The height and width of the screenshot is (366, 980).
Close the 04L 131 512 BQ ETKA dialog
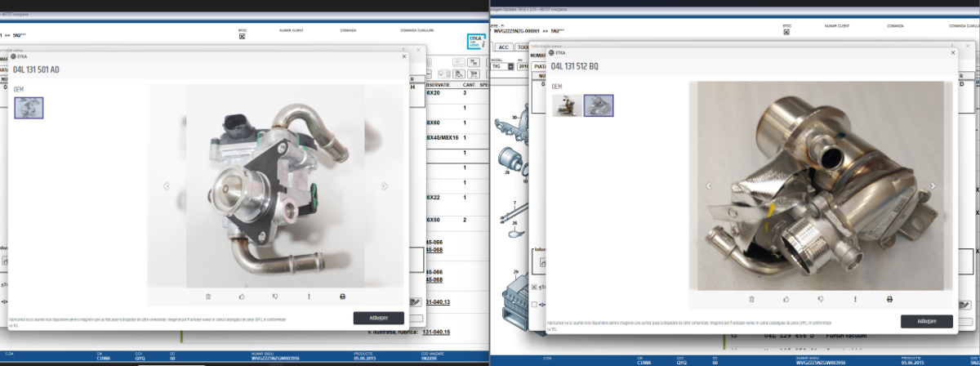click(x=951, y=52)
